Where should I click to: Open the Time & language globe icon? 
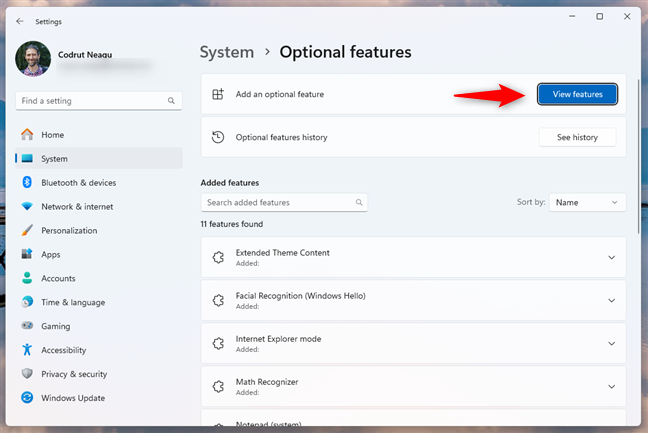pos(27,302)
